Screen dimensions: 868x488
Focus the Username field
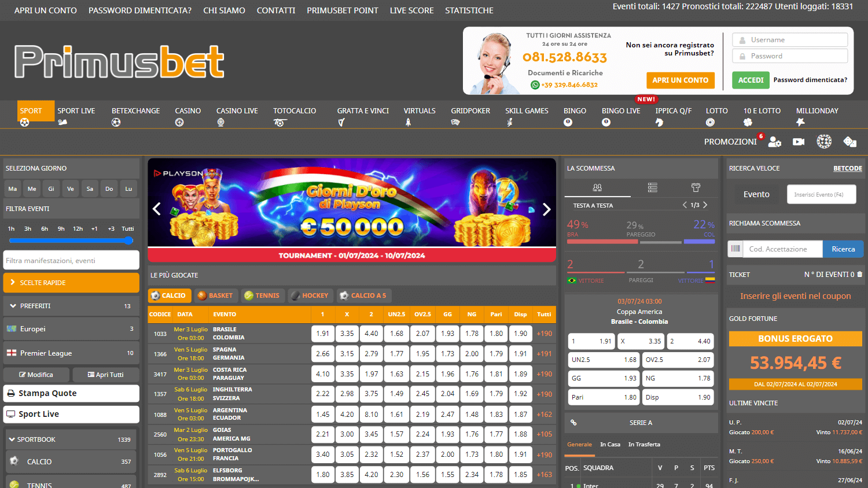pyautogui.click(x=790, y=40)
